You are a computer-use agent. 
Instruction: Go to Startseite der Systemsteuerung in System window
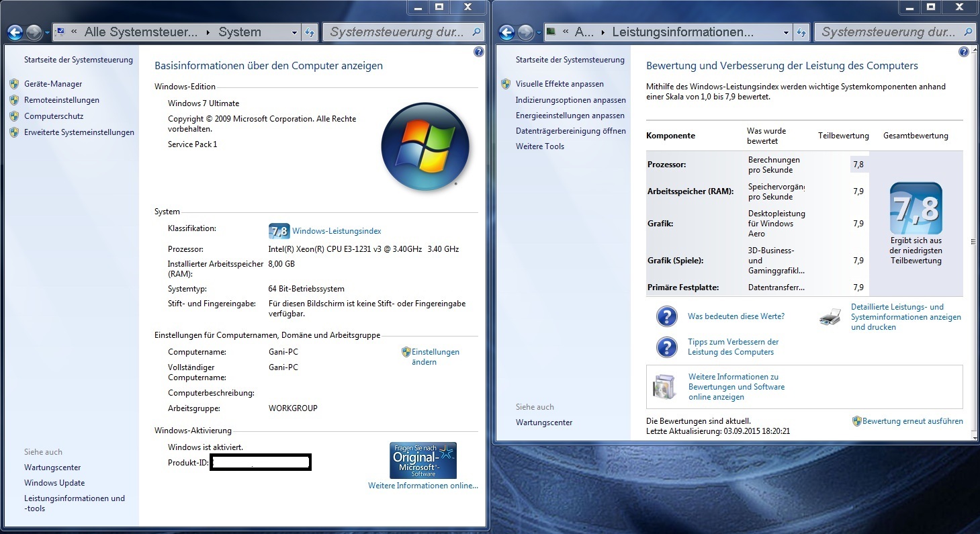click(79, 60)
